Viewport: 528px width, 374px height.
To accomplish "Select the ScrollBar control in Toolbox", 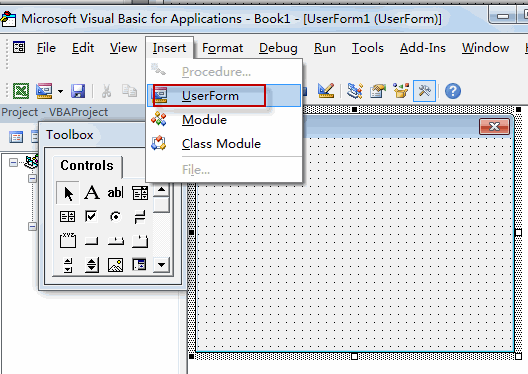I will pyautogui.click(x=68, y=265).
